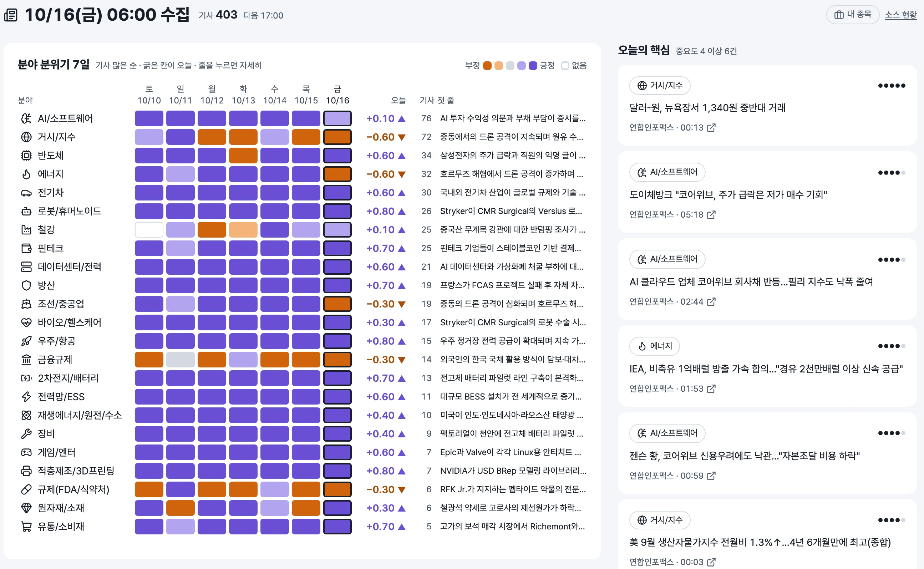Image resolution: width=924 pixels, height=569 pixels.
Task: Click the 거시/지수 tag on 달러-원 card
Action: point(660,85)
